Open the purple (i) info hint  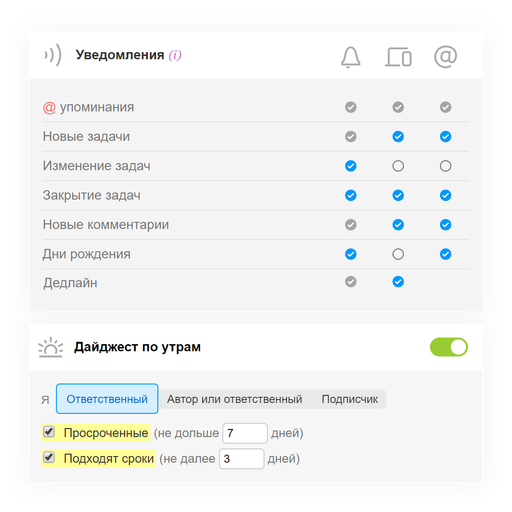pos(175,55)
